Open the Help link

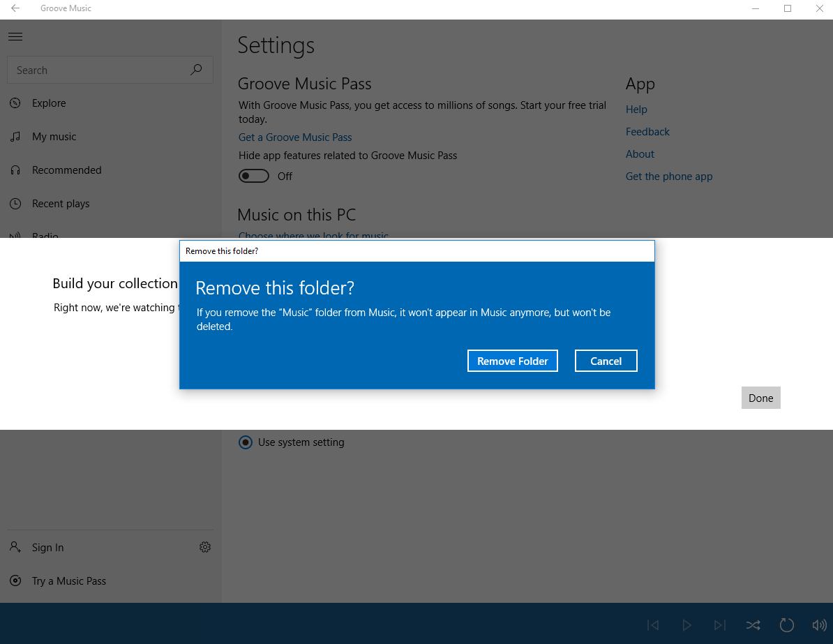point(636,110)
